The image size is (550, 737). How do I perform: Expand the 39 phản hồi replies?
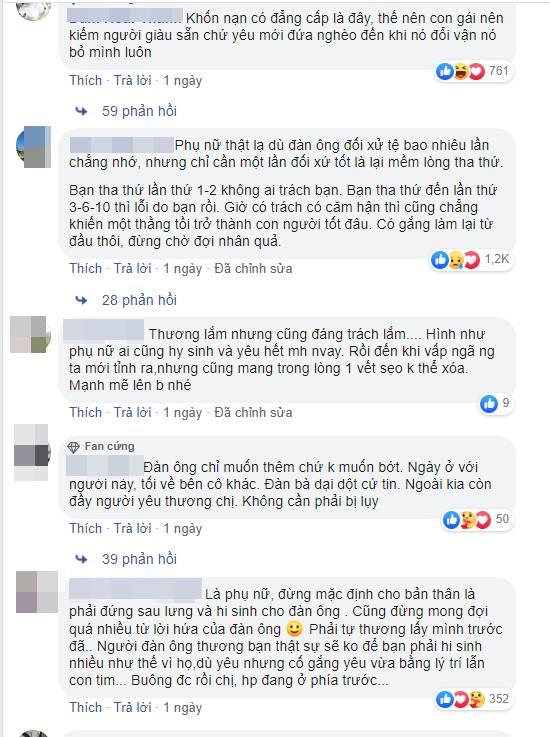139,559
